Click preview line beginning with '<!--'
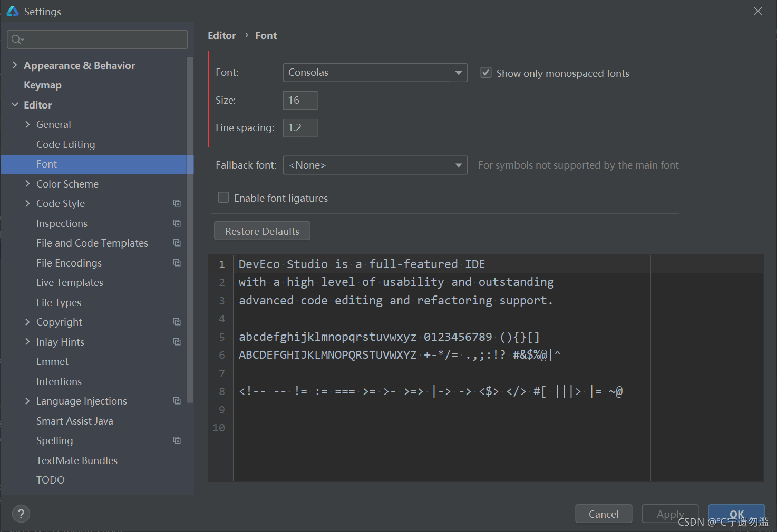 431,391
